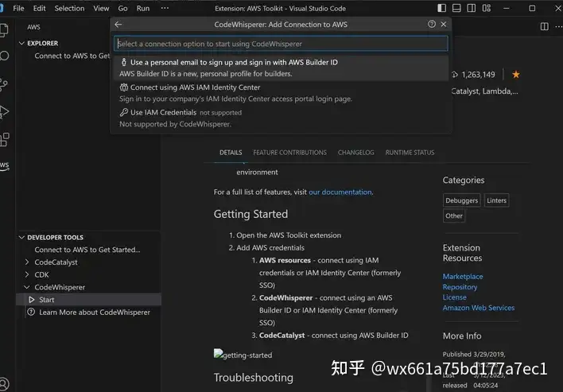
Task: Switch to the FEATURE CONTRIBUTIONS tab
Action: click(289, 153)
